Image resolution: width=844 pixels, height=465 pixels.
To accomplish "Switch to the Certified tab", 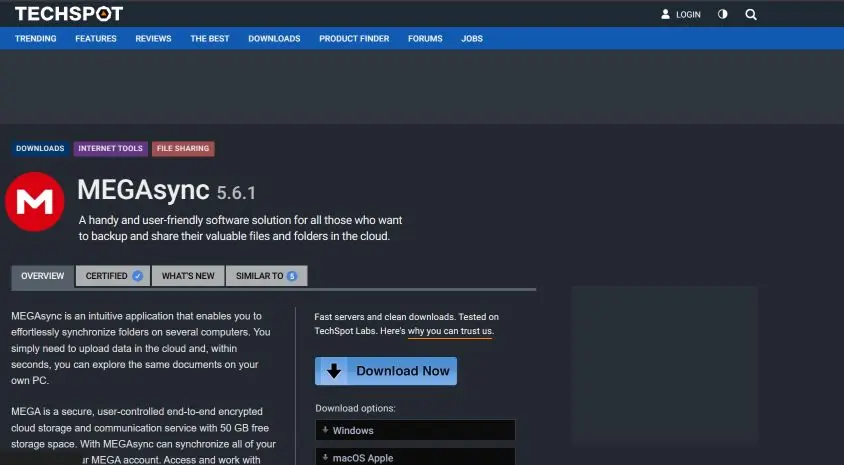I will tap(113, 276).
